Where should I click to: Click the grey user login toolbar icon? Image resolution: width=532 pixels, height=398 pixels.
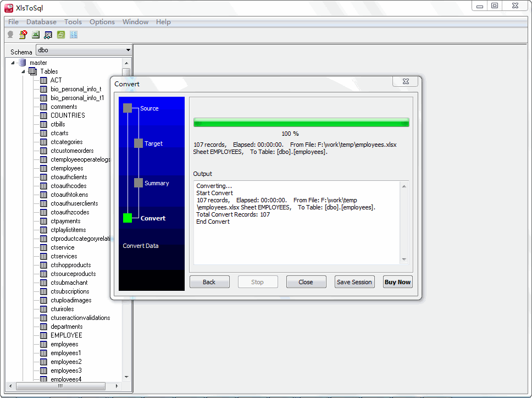10,35
